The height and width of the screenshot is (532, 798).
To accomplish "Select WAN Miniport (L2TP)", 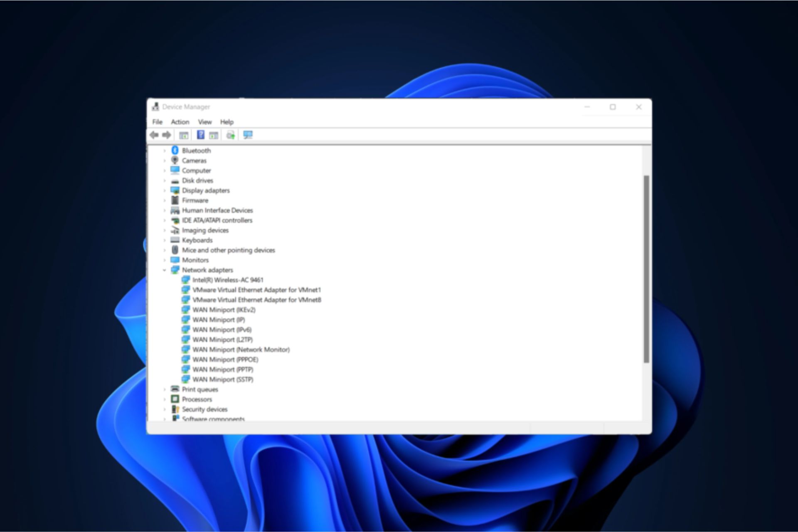I will pos(222,340).
